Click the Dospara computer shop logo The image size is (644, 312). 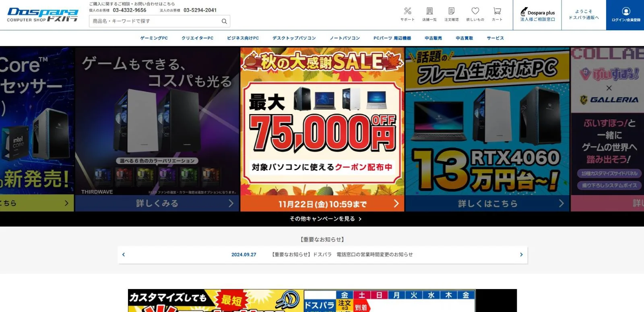pyautogui.click(x=42, y=15)
